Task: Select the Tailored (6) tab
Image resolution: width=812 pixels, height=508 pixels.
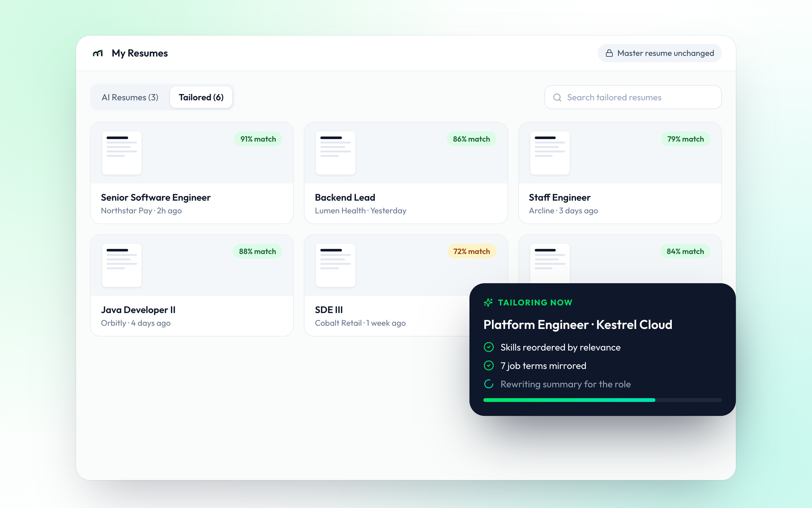Action: point(201,97)
